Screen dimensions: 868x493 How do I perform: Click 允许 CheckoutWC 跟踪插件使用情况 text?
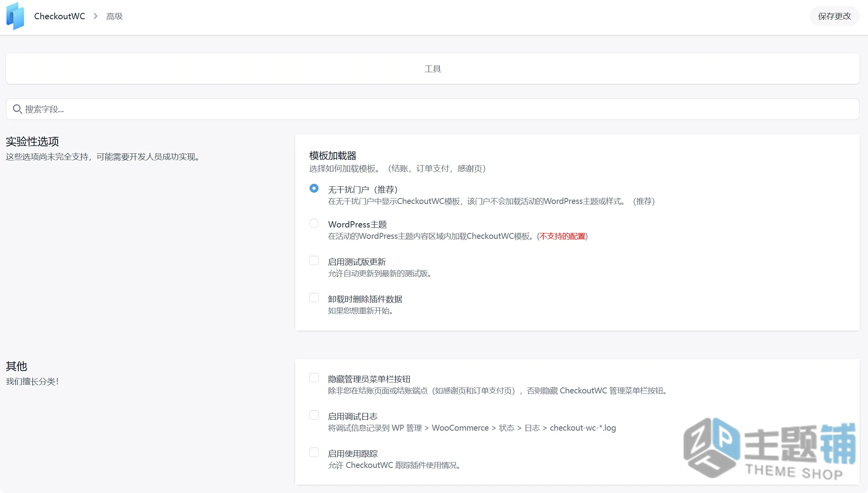394,465
